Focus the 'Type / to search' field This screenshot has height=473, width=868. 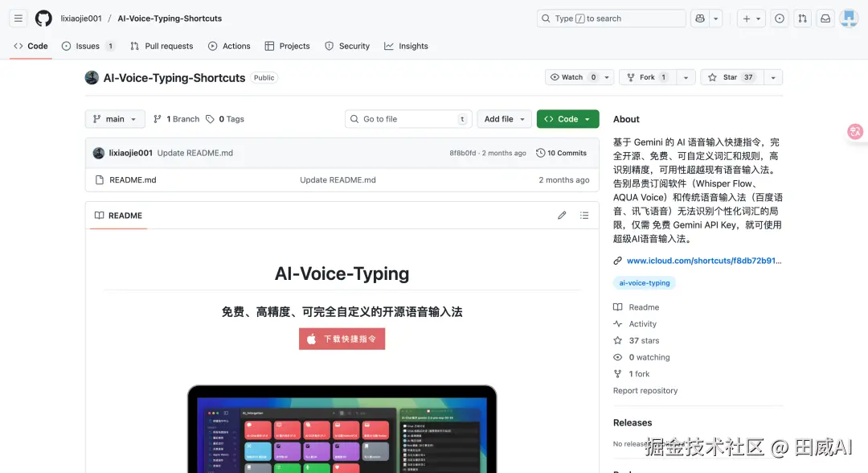tap(611, 19)
